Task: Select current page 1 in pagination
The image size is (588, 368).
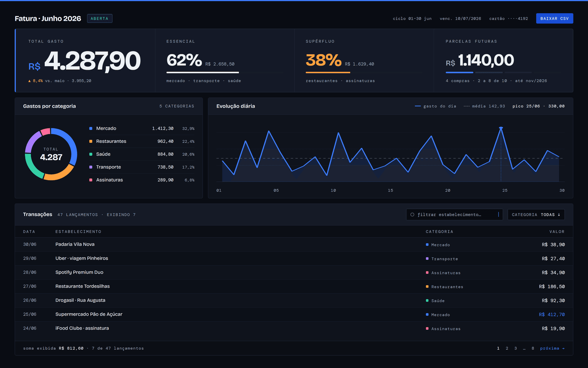Action: pyautogui.click(x=498, y=348)
